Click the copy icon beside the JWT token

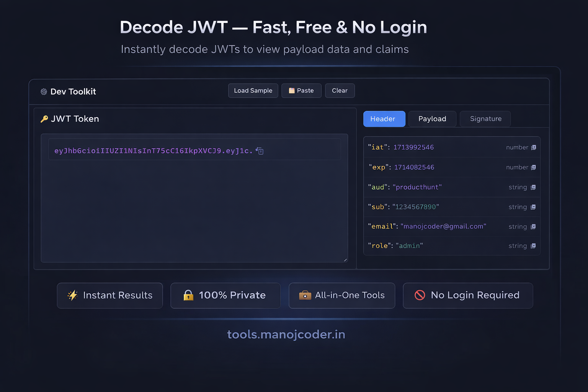260,151
